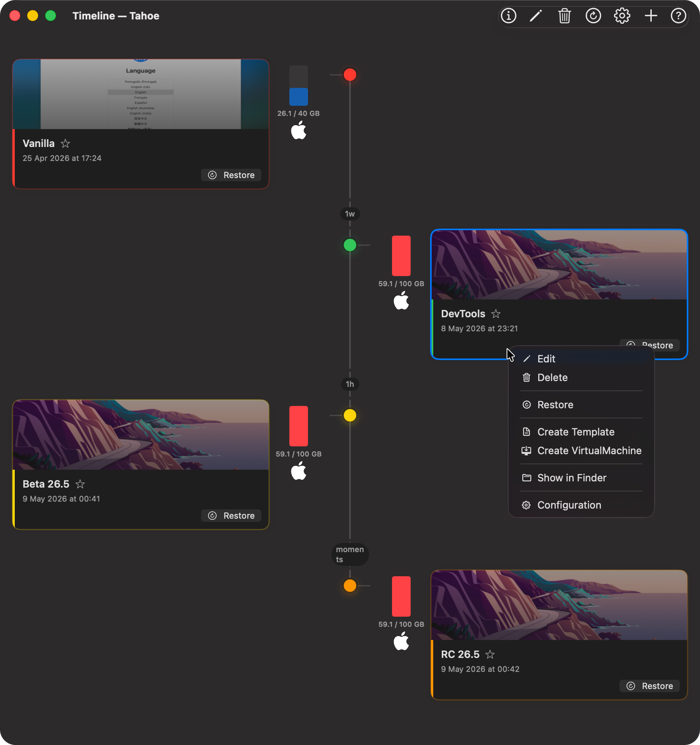Click the 26.1 / 40 GB size label
Screen dimensions: 700x745
click(298, 114)
